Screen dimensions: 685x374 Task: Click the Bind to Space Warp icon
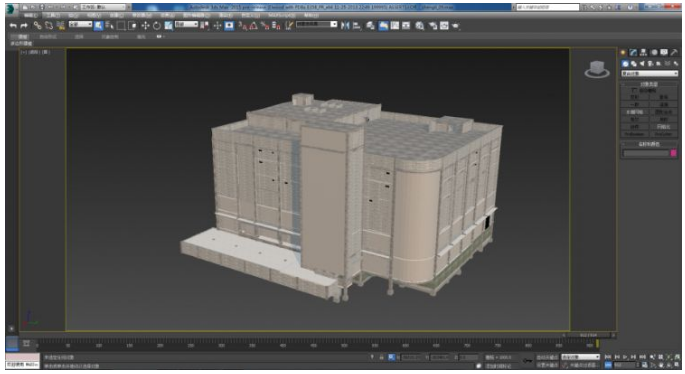60,26
